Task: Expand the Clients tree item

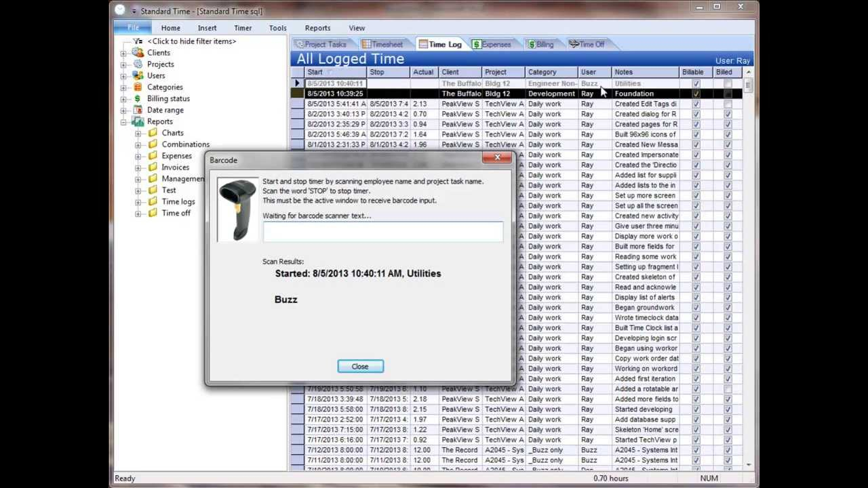Action: pos(123,53)
